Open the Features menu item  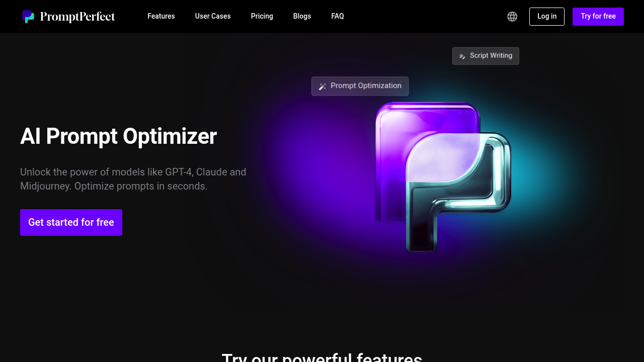(x=161, y=16)
